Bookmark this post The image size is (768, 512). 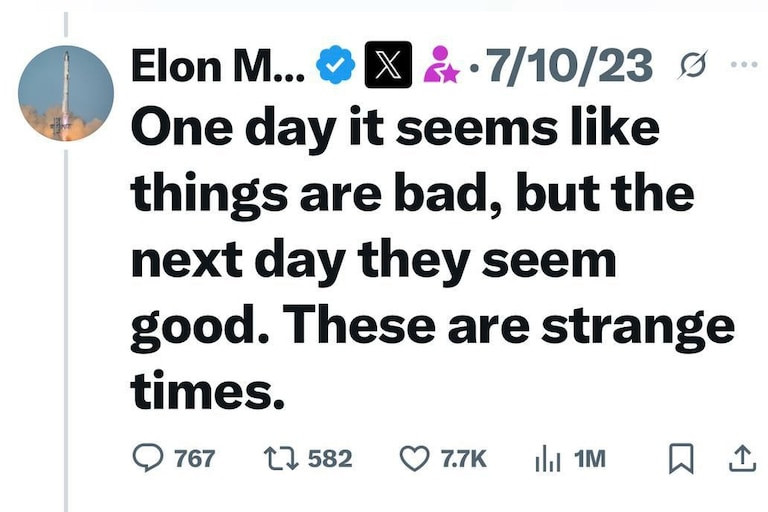tap(680, 458)
